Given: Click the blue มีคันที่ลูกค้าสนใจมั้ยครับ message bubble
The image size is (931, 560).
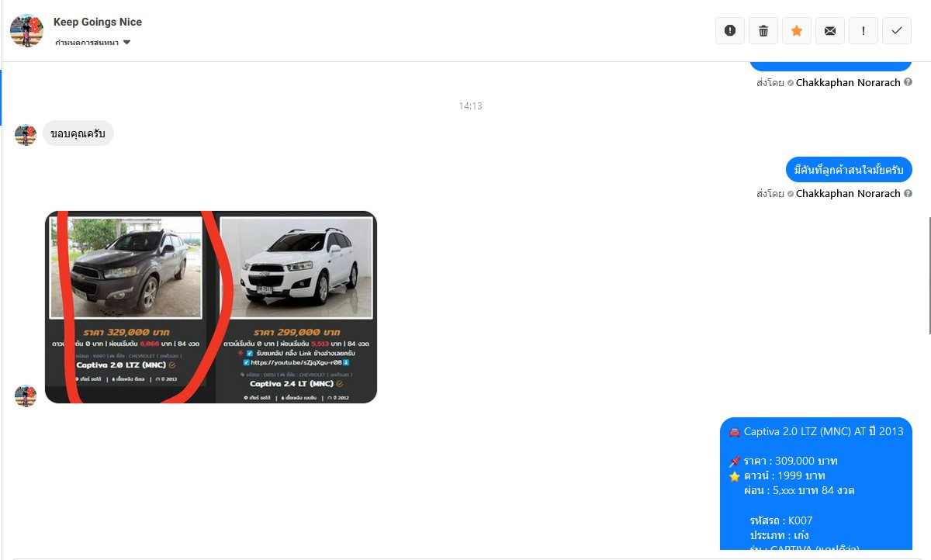Looking at the screenshot, I should (848, 169).
